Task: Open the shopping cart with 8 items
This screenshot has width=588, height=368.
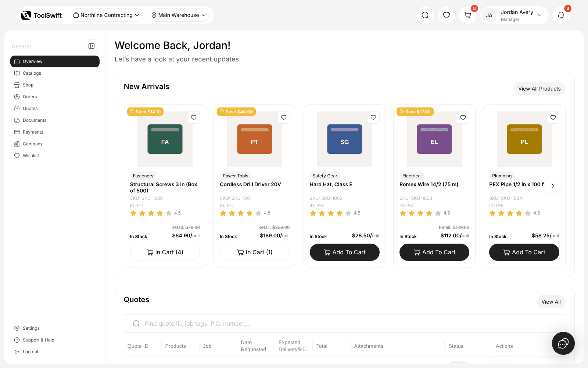Action: point(468,15)
